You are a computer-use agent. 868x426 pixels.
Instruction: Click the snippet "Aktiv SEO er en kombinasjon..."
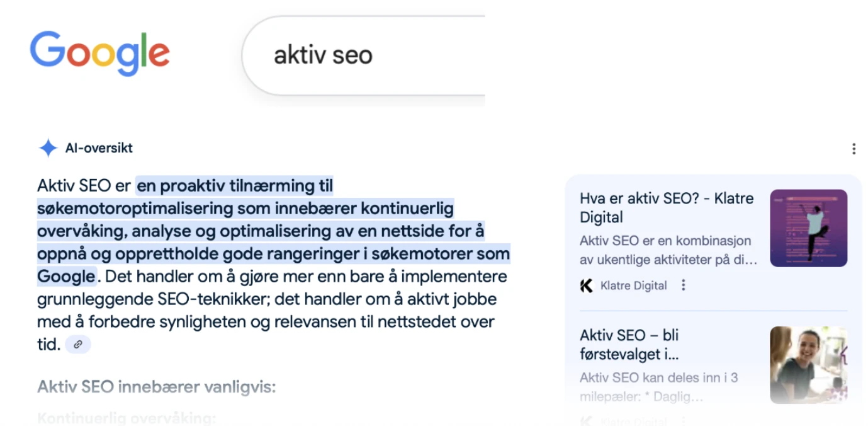pyautogui.click(x=668, y=250)
